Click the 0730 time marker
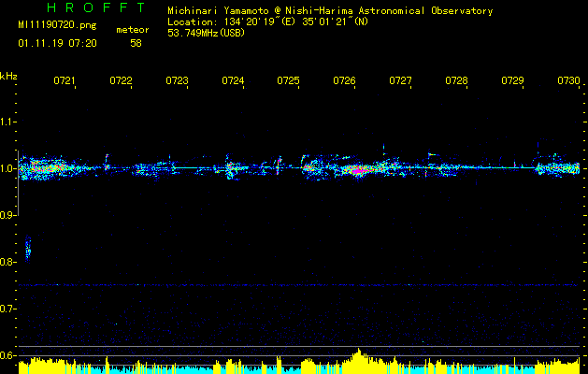 point(569,80)
